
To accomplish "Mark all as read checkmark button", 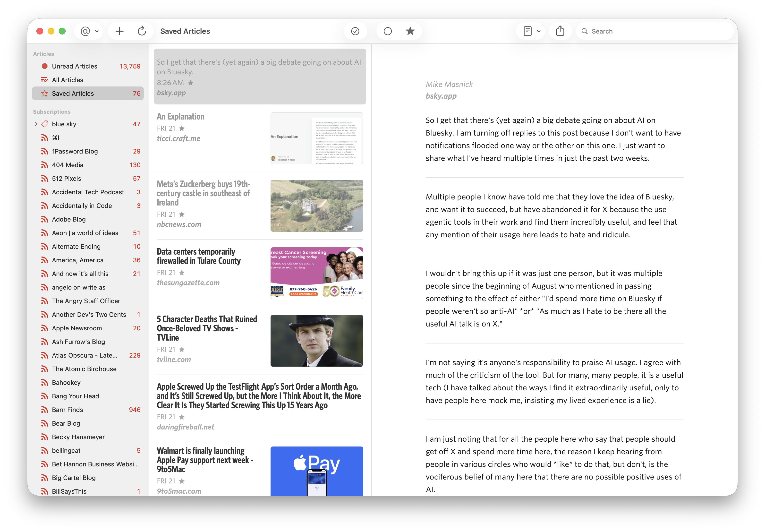I will 355,31.
